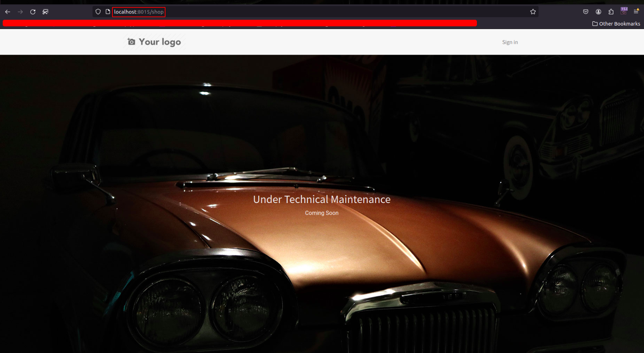Open the account profile icon
This screenshot has width=644, height=353.
(599, 12)
